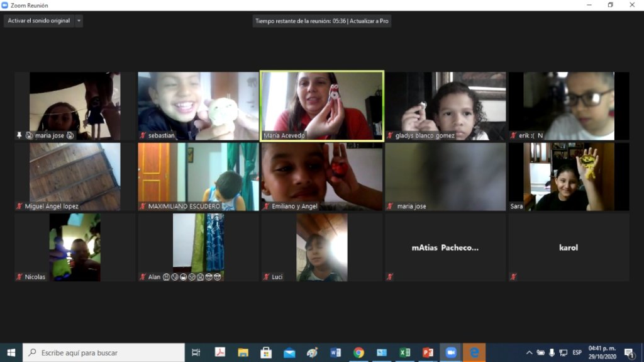Click the pin icon on maria jose's tile
644x362 pixels.
click(x=19, y=135)
